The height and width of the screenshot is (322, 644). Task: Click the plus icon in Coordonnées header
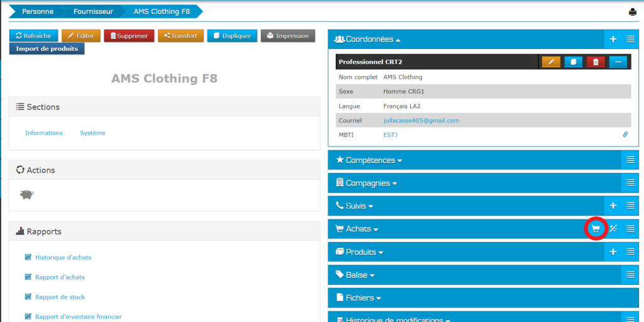coord(613,39)
